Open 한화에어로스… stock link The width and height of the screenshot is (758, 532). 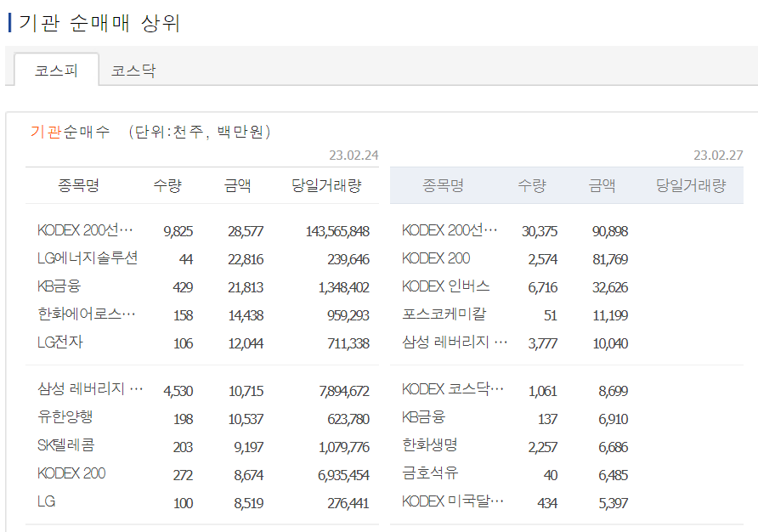click(86, 314)
